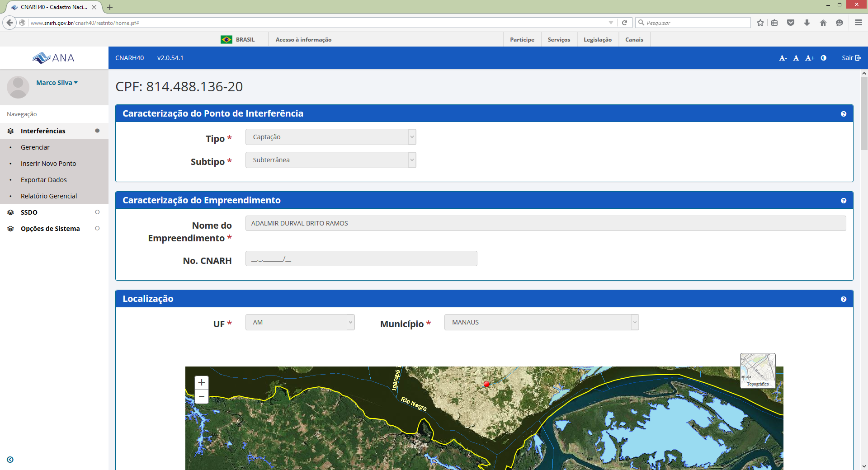
Task: Open the downloads arrow icon
Action: point(807,23)
